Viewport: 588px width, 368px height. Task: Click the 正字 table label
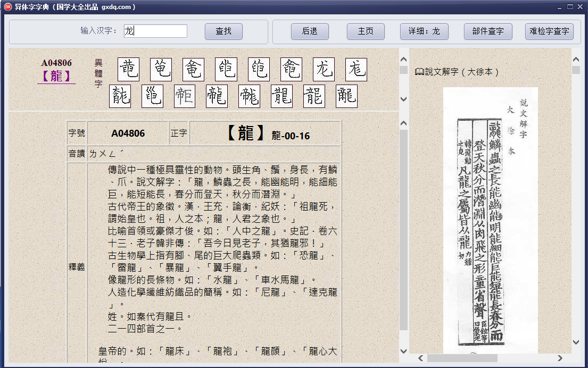click(179, 133)
